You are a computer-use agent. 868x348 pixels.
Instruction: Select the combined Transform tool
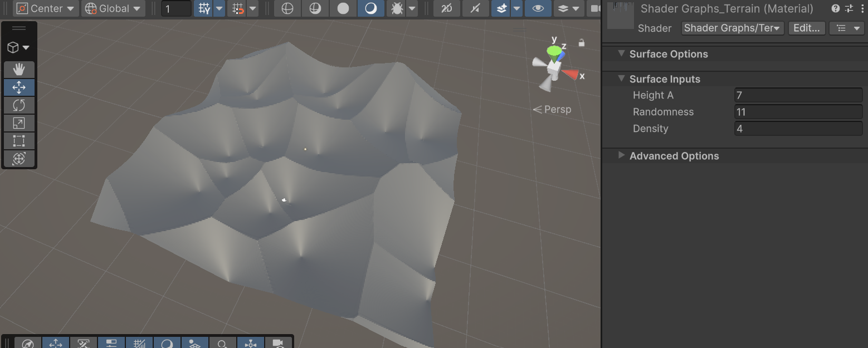coord(19,159)
